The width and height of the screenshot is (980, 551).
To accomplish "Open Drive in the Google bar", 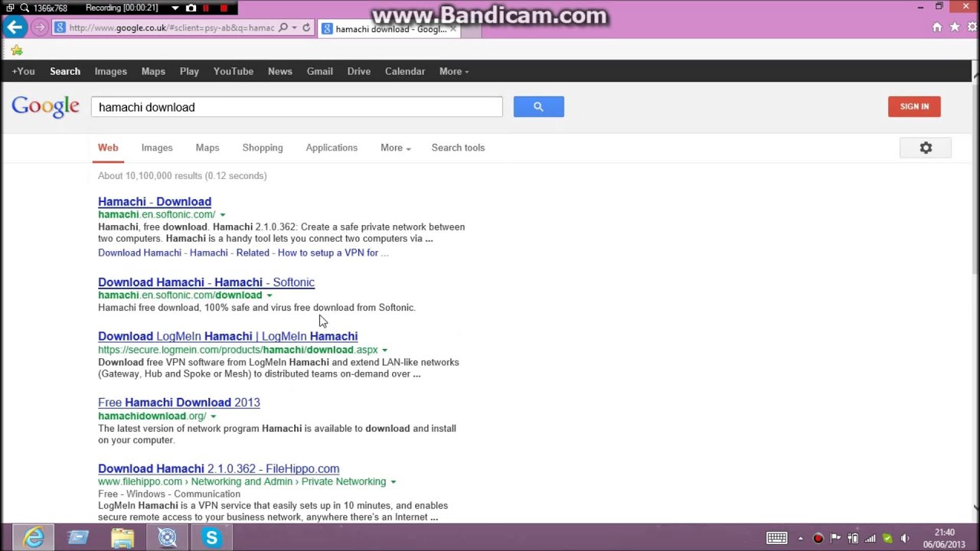I will [x=359, y=71].
